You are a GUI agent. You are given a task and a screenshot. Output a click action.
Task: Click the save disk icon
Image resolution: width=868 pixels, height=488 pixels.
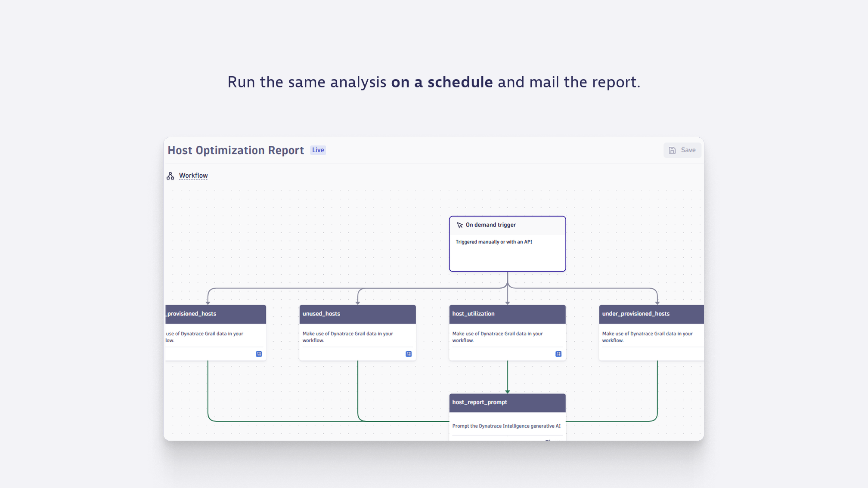point(672,150)
